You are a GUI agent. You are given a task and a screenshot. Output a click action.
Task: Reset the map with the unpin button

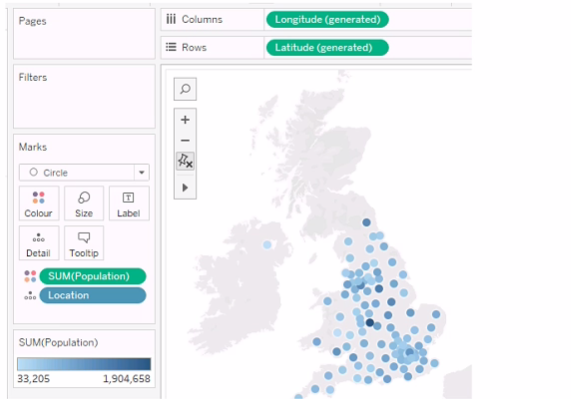(x=185, y=161)
